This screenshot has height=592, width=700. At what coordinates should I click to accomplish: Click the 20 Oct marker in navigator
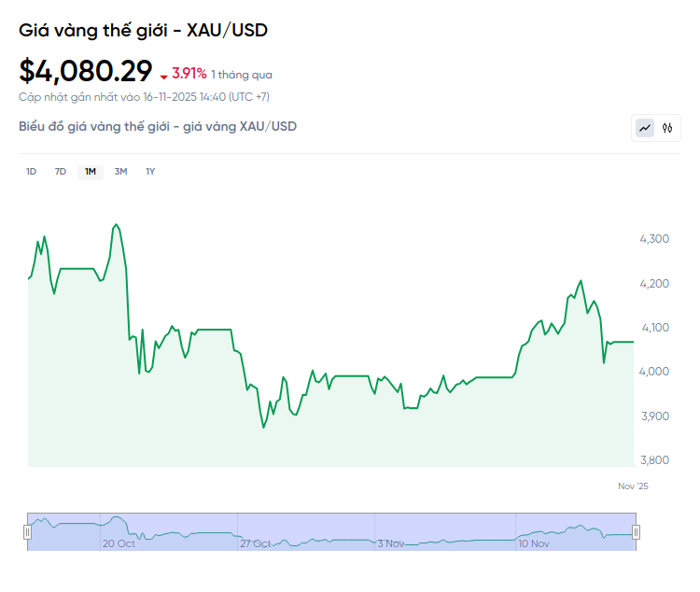click(x=119, y=543)
